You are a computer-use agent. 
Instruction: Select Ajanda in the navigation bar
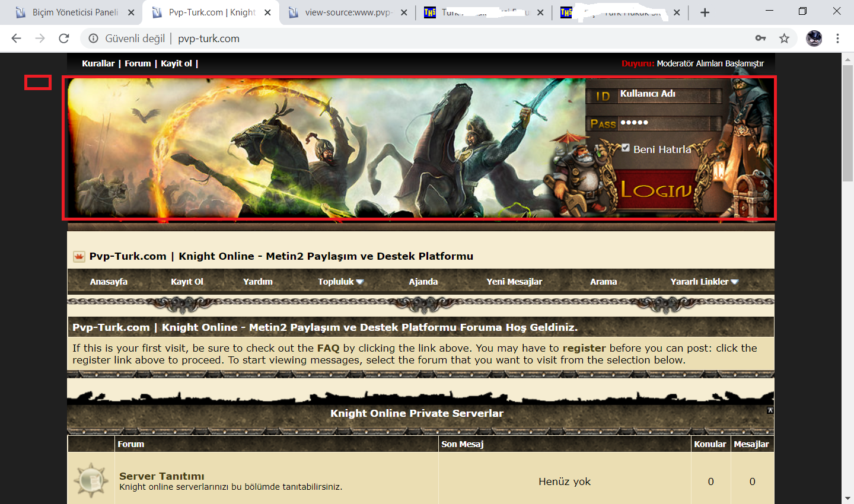tap(423, 282)
